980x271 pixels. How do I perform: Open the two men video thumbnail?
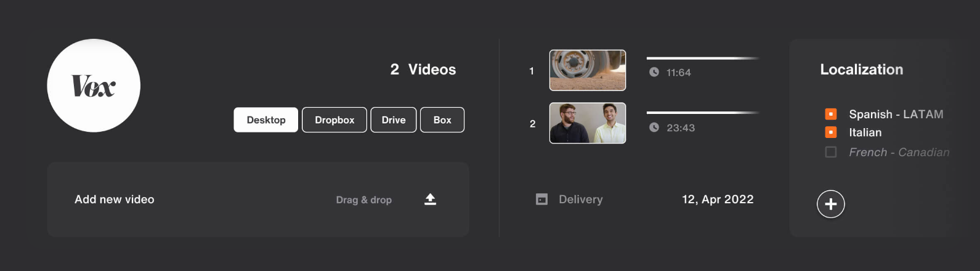587,123
